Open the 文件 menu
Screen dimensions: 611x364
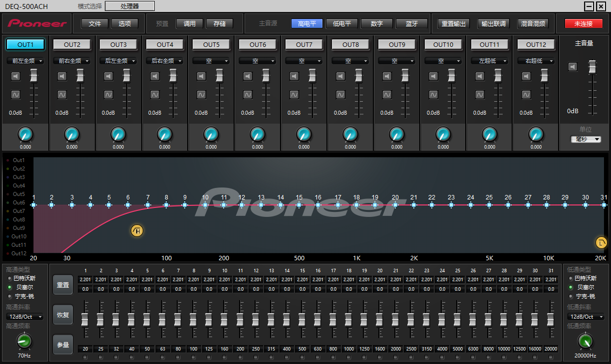click(95, 23)
